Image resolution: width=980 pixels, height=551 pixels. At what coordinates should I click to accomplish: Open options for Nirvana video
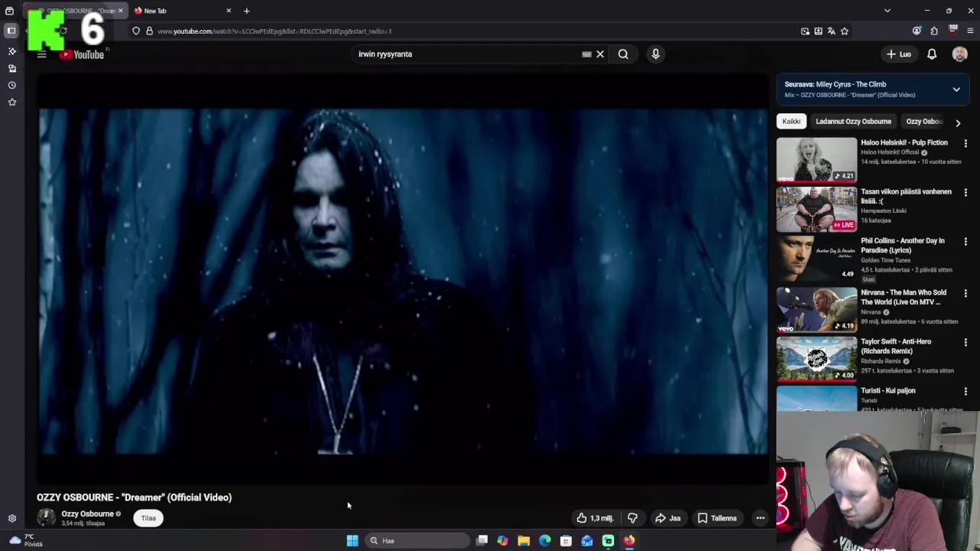click(x=965, y=293)
